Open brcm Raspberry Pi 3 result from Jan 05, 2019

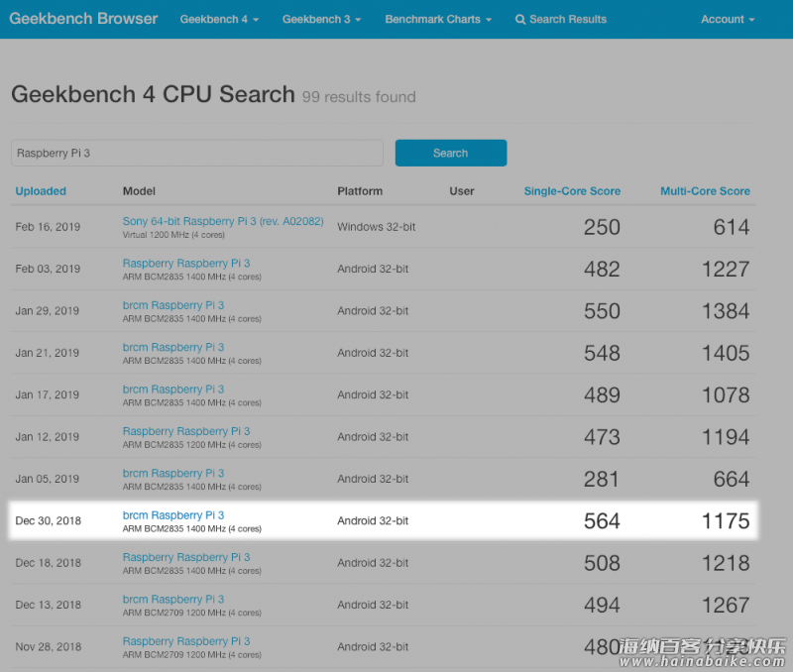point(173,473)
